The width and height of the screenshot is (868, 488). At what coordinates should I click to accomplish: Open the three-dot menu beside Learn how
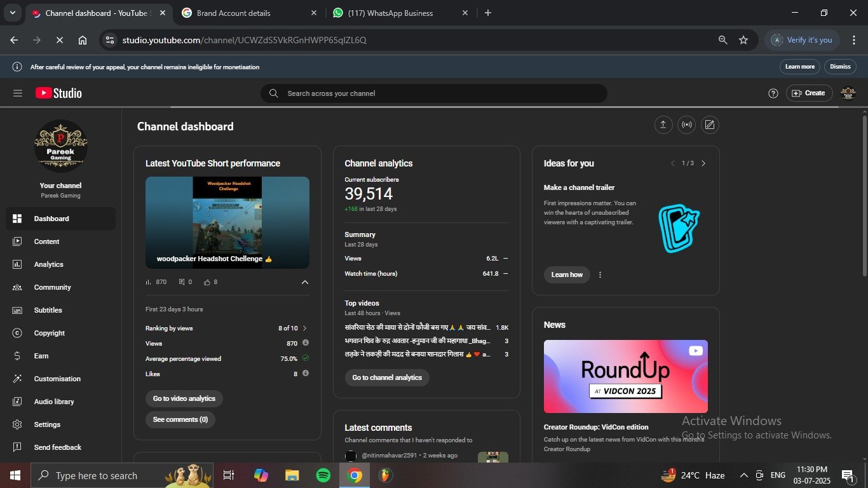pos(600,275)
